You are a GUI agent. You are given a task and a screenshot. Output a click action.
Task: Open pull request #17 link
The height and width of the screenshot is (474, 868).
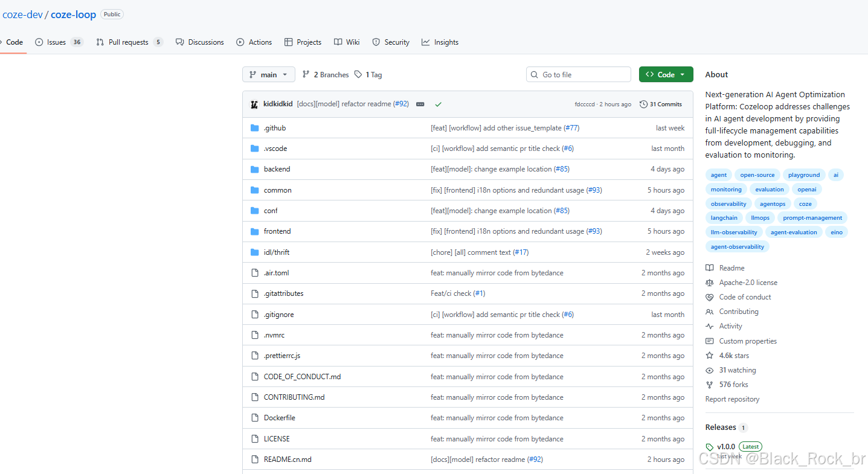(x=521, y=252)
